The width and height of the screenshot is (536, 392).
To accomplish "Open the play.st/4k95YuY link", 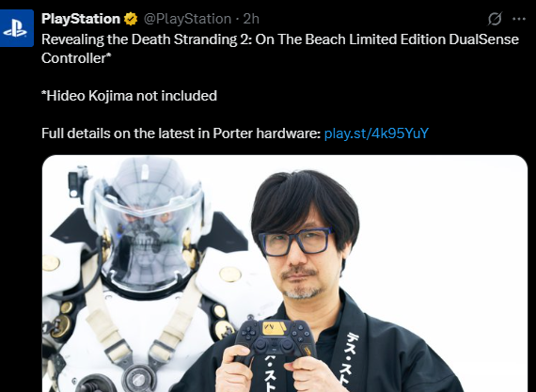I will (x=376, y=133).
